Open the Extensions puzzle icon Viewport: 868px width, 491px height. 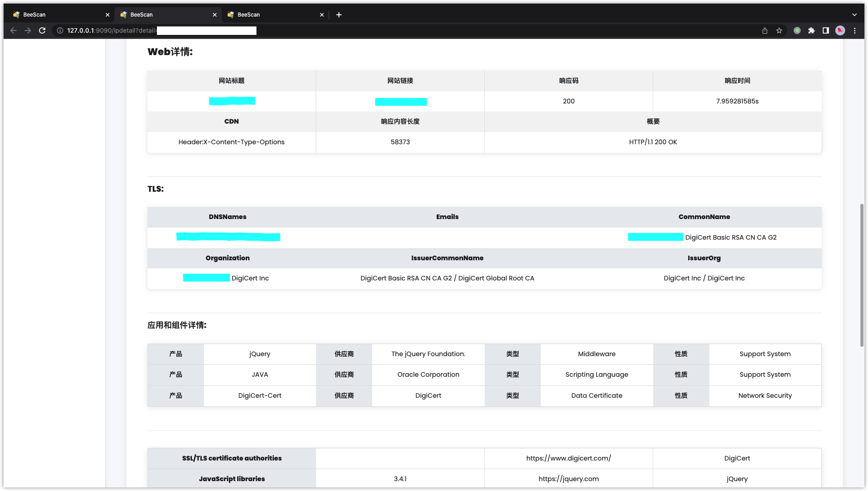812,30
